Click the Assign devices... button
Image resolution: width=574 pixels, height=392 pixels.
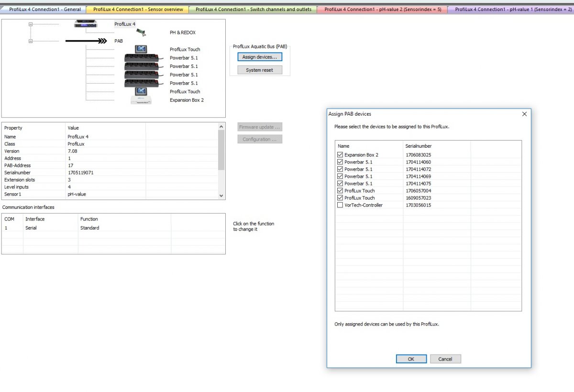coord(260,57)
